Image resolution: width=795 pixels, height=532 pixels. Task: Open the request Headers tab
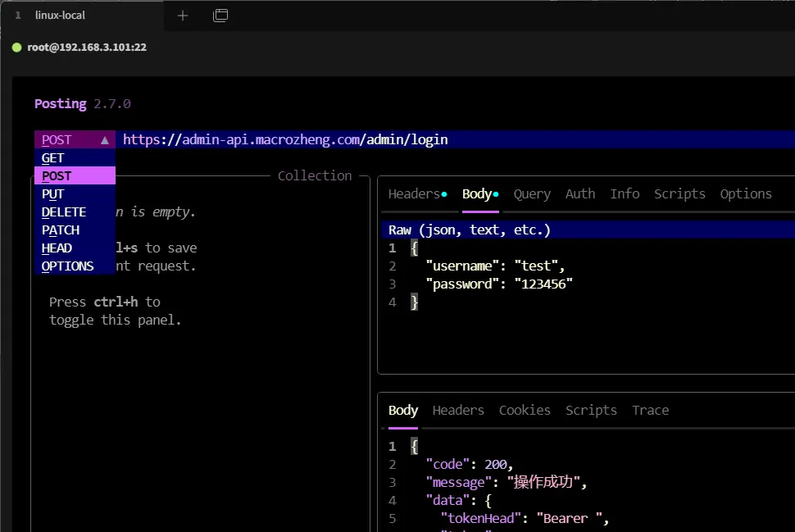tap(415, 194)
